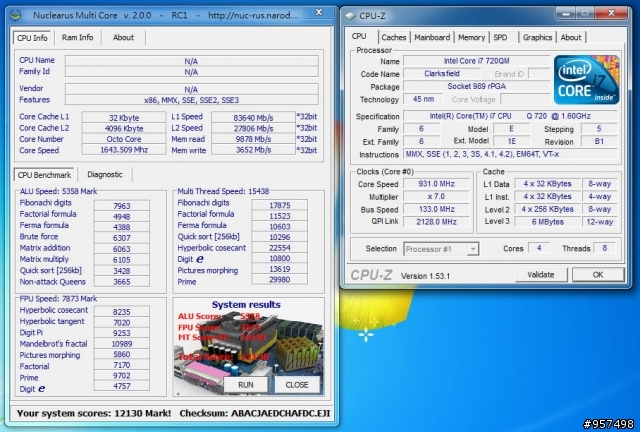Open the Mainboard tab in CPU-Z

(432, 37)
